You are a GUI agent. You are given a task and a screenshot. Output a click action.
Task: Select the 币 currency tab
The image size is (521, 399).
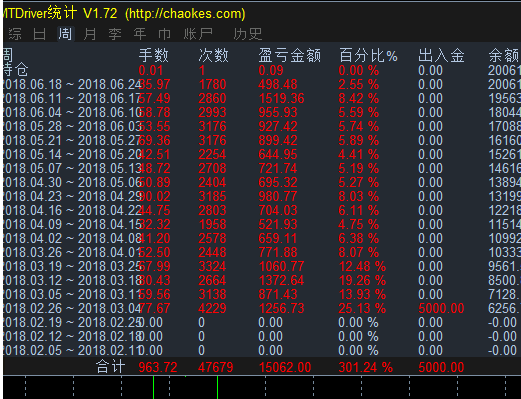165,34
